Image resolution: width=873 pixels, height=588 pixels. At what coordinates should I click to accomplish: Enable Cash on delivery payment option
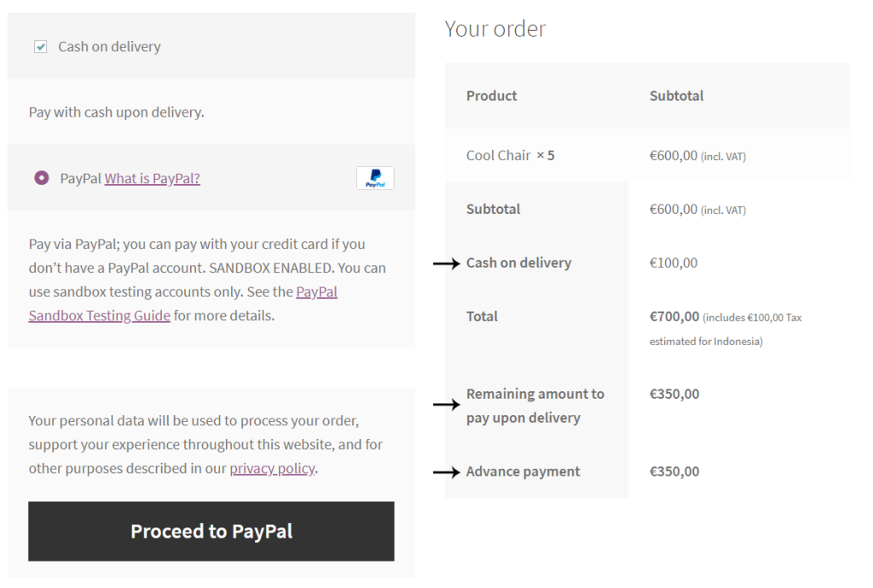40,46
